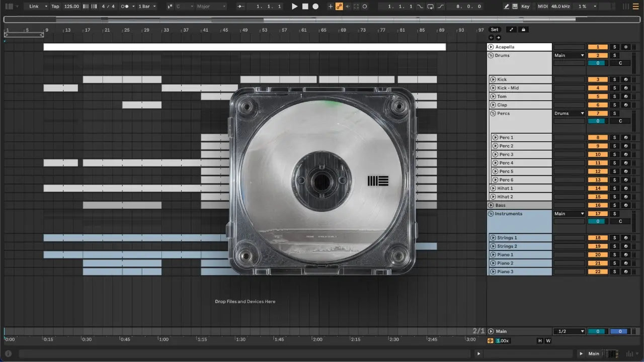Arm the Arrangement Record button
Image resolution: width=644 pixels, height=362 pixels.
click(315, 7)
